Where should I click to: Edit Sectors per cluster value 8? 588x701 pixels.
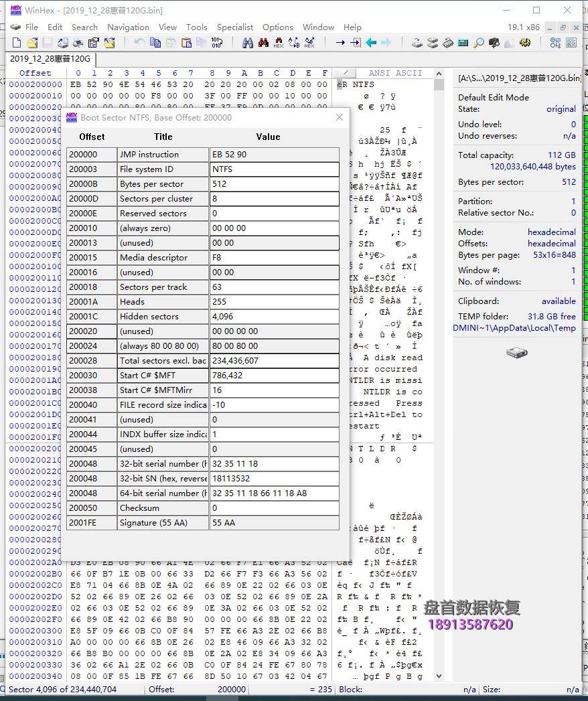(x=274, y=198)
